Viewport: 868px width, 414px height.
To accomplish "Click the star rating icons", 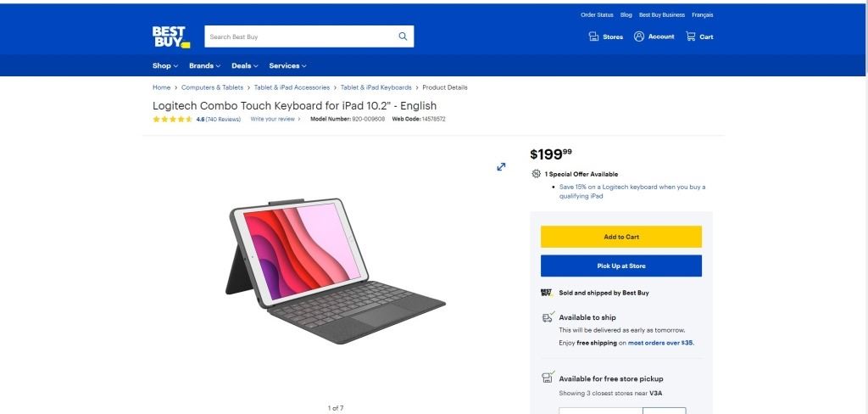I will coord(172,119).
